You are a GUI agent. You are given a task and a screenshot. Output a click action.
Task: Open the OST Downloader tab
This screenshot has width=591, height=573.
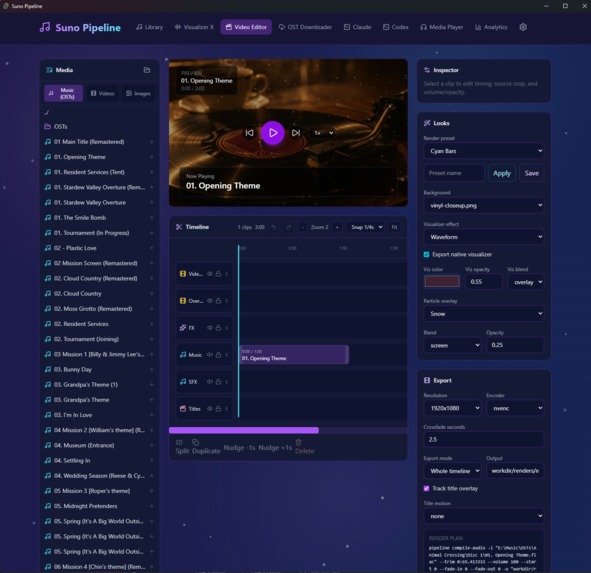(305, 27)
